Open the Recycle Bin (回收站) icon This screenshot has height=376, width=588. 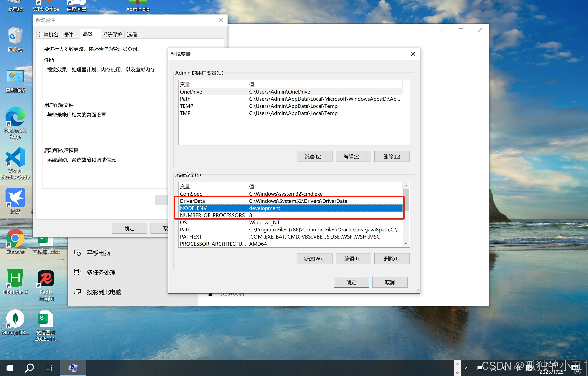[15, 37]
